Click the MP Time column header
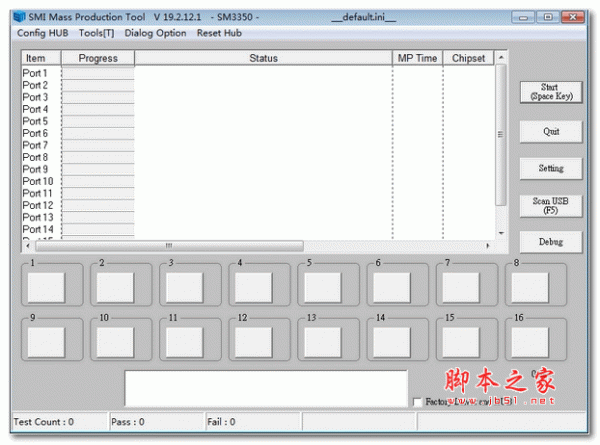Image resolution: width=600 pixels, height=445 pixels. pyautogui.click(x=417, y=58)
